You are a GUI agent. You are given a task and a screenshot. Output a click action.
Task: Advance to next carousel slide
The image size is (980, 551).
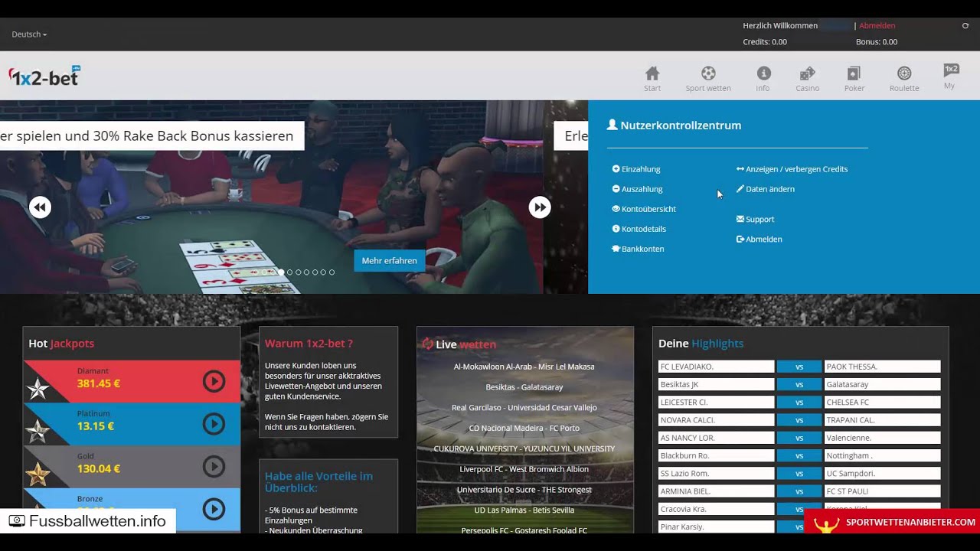(540, 207)
